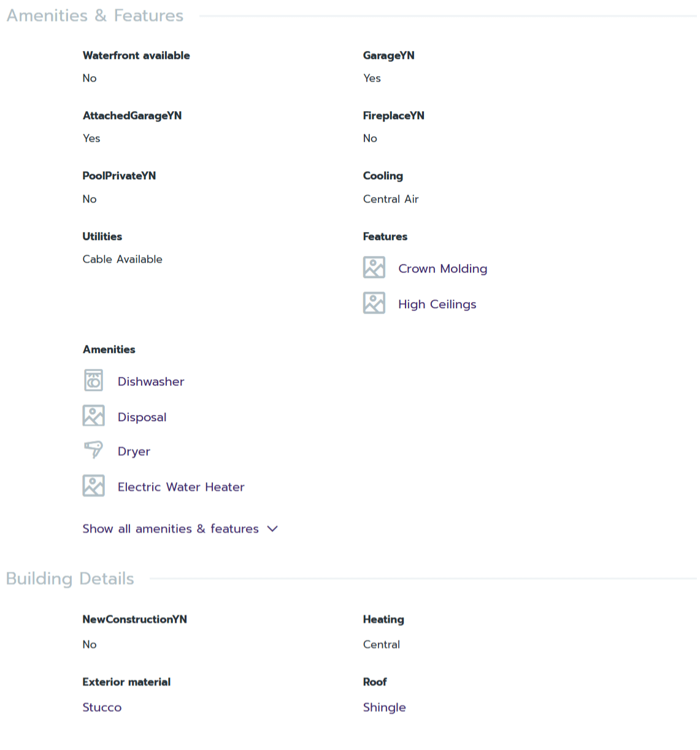The height and width of the screenshot is (750, 700).
Task: Click the chevron next to Show all amenities
Action: (273, 529)
